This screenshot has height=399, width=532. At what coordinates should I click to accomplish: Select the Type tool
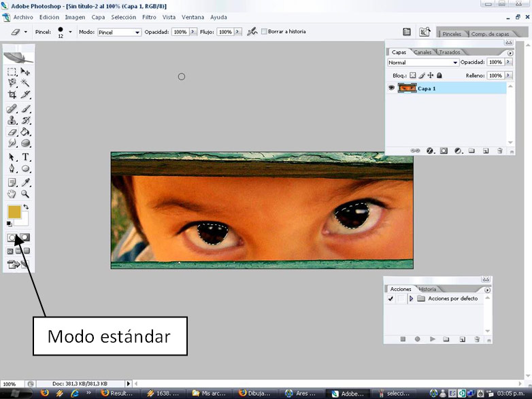pos(25,157)
